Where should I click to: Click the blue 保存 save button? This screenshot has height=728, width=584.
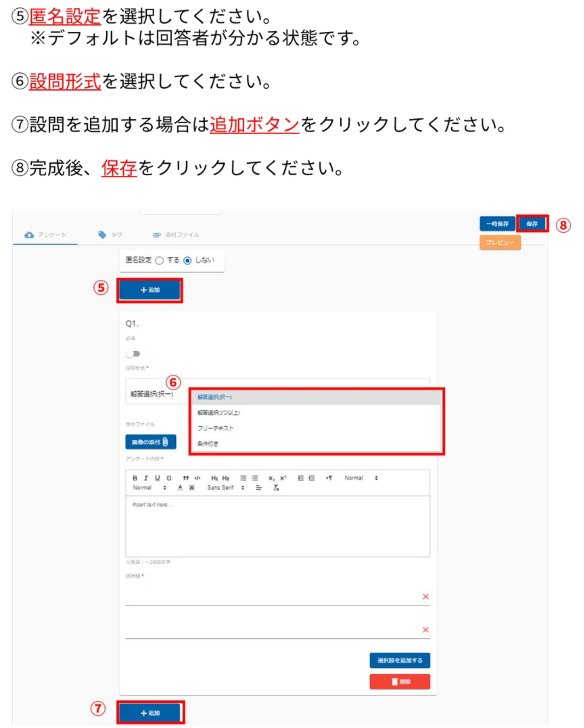[x=532, y=224]
